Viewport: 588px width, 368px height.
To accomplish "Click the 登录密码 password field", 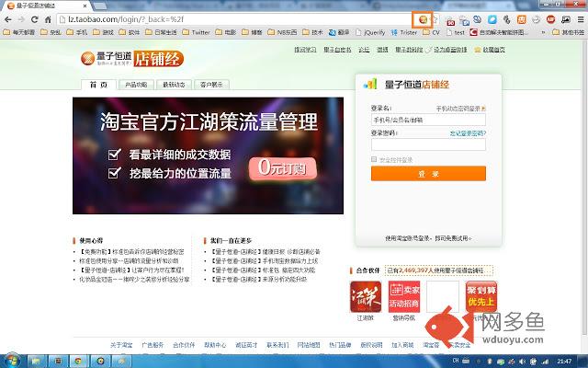I will [428, 144].
